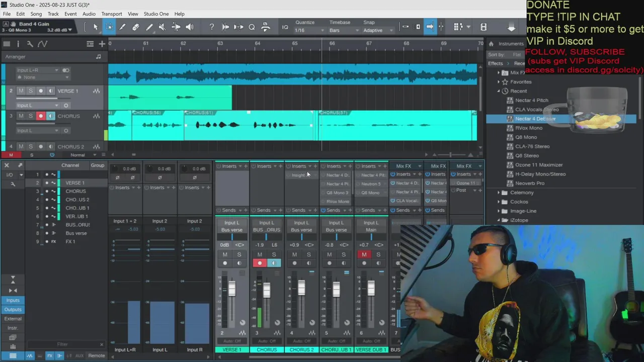Switch to the Instruments browser tab
The height and width of the screenshot is (362, 644).
(511, 44)
